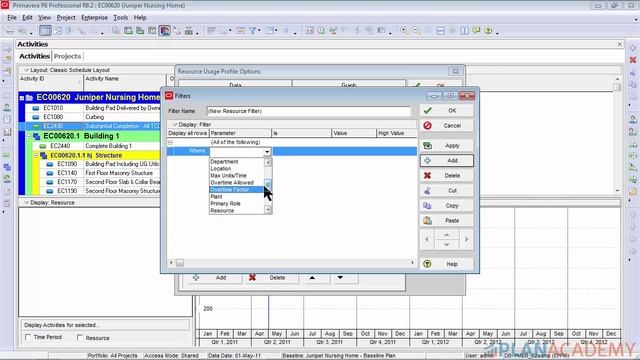Move filter row up arrow in Filters dialog
Image resolution: width=640 pixels, height=360 pixels.
click(x=447, y=235)
